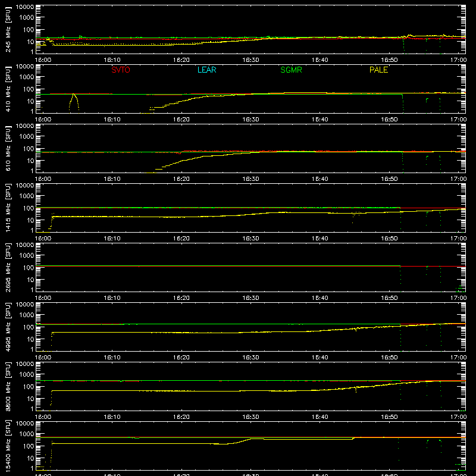Click the yellow spike peak in the 410 MHz panel

tap(73, 95)
